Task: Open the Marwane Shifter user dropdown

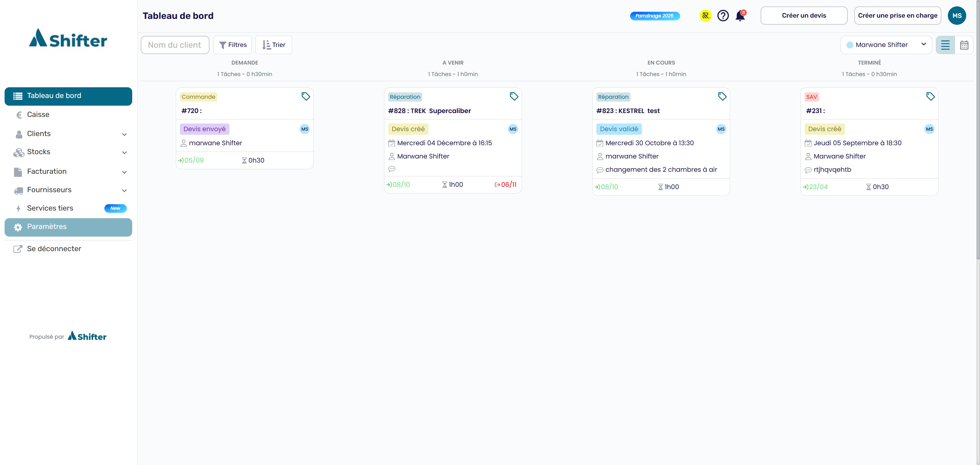Action: tap(886, 45)
